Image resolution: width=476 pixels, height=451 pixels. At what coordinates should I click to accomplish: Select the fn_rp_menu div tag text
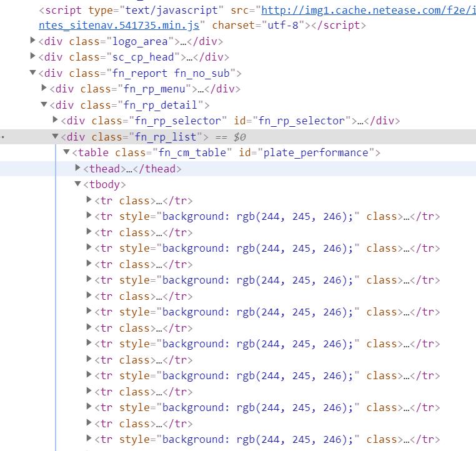[x=145, y=89]
